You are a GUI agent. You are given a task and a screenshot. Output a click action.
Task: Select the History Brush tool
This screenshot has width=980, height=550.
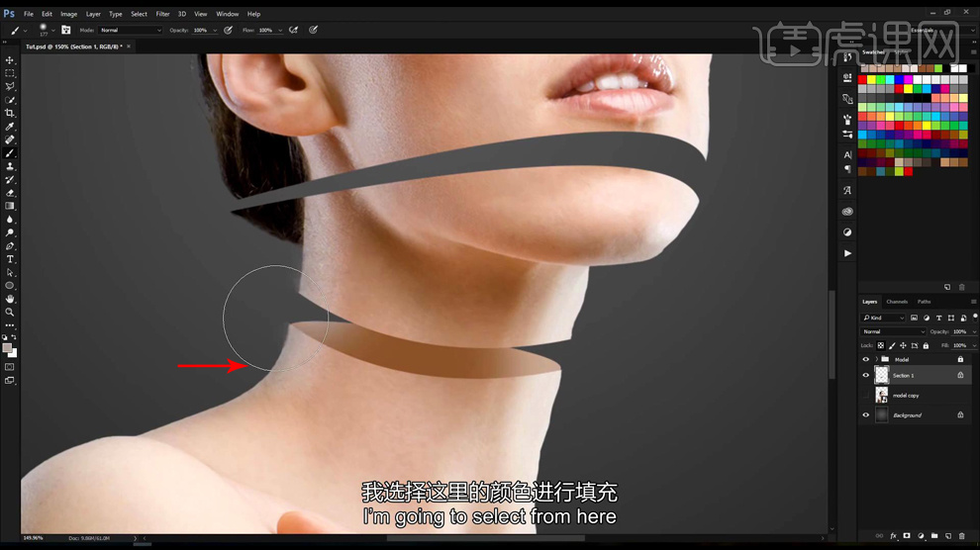click(x=9, y=180)
